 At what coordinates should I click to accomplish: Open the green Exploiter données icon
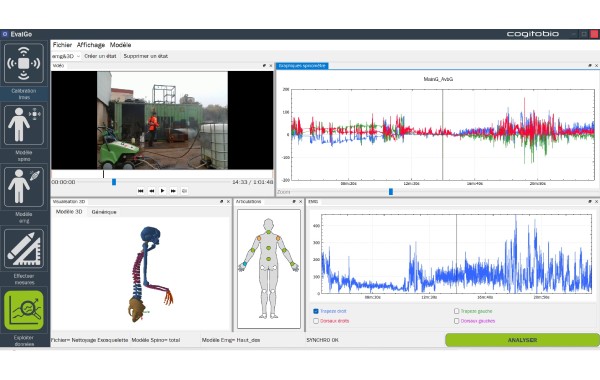coord(24,310)
